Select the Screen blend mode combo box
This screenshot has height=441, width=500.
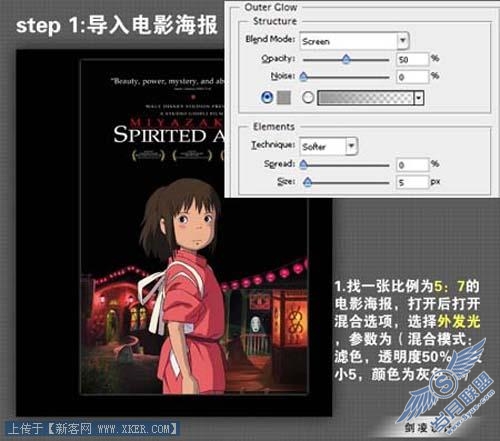[x=354, y=41]
